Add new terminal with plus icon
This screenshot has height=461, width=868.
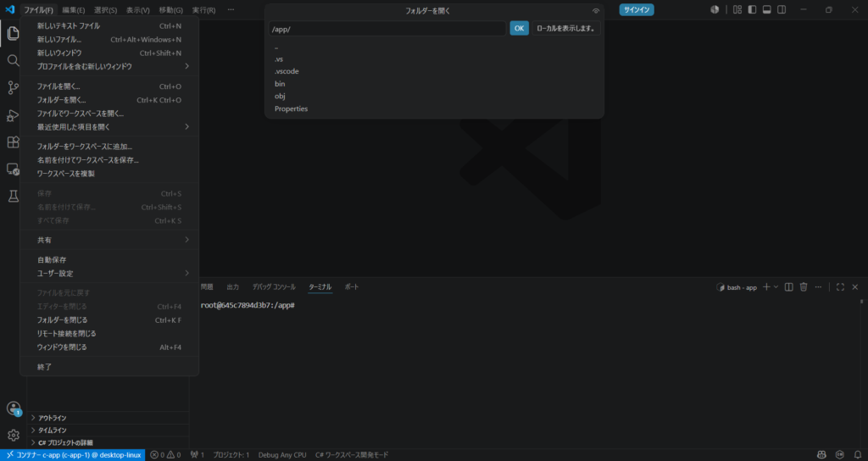click(x=766, y=286)
